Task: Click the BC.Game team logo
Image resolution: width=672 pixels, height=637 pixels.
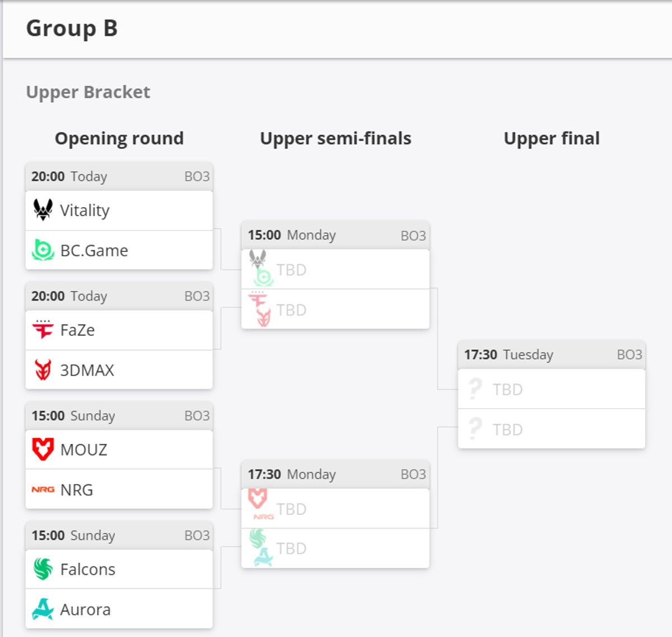Action: click(43, 250)
